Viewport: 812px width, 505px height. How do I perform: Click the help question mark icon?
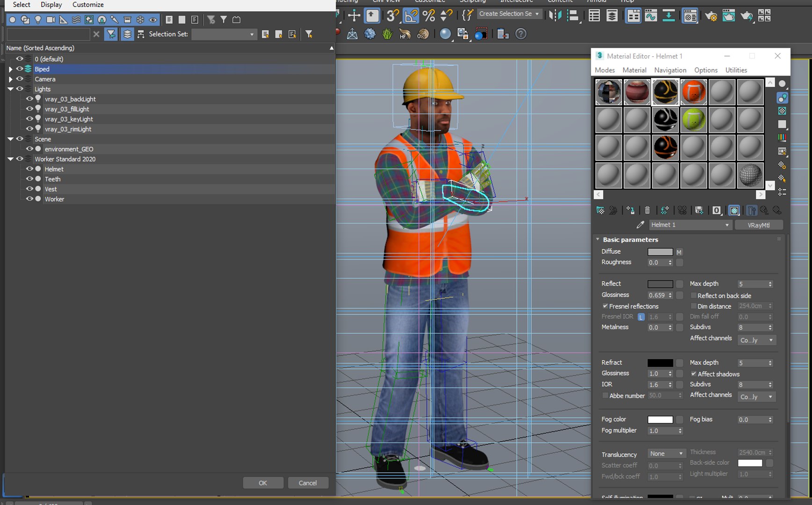(521, 34)
